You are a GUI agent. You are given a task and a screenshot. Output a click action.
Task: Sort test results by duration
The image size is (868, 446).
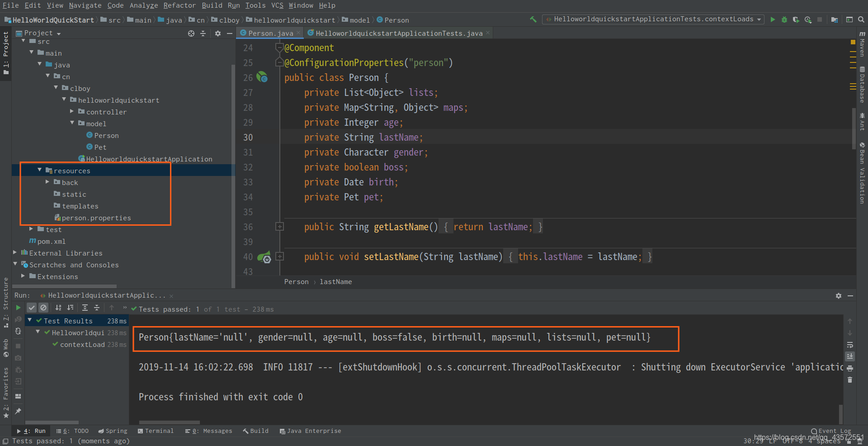(70, 308)
